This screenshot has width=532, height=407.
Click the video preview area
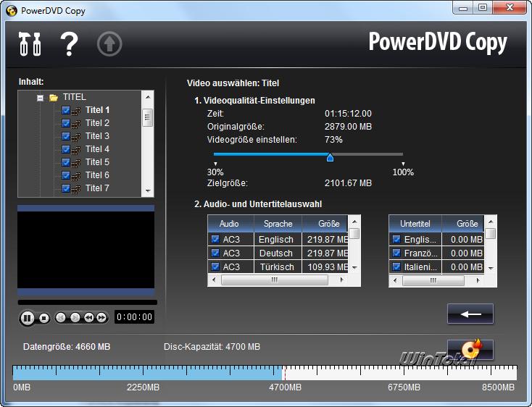[x=86, y=250]
